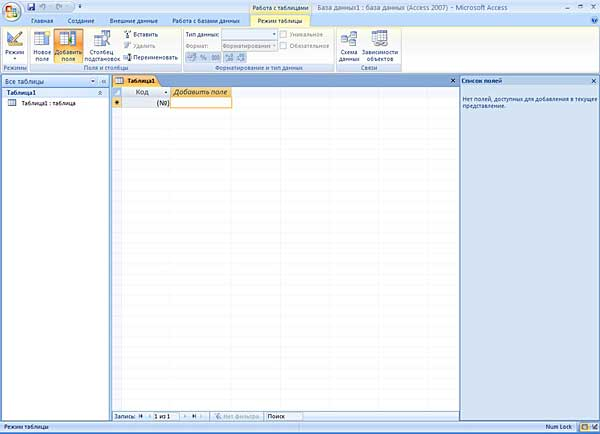Open the quick access toolbar customization arrow

(80, 7)
